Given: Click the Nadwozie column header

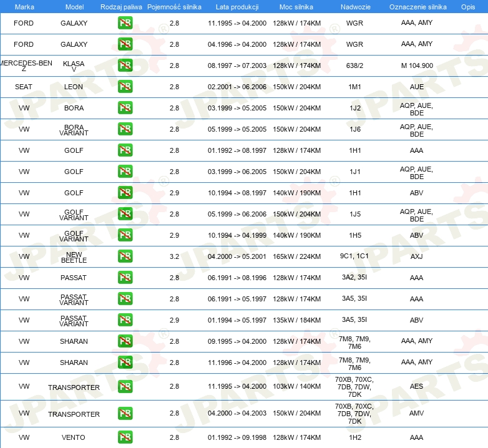Looking at the screenshot, I should pos(356,7).
